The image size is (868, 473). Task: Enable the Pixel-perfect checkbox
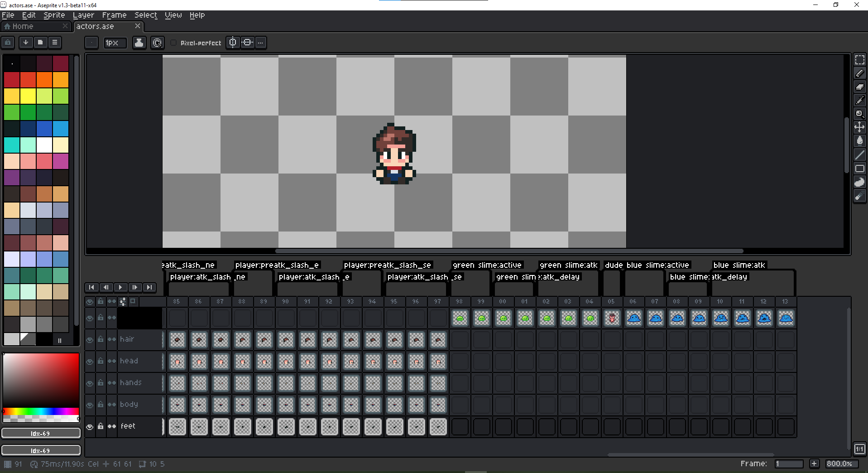coord(173,43)
